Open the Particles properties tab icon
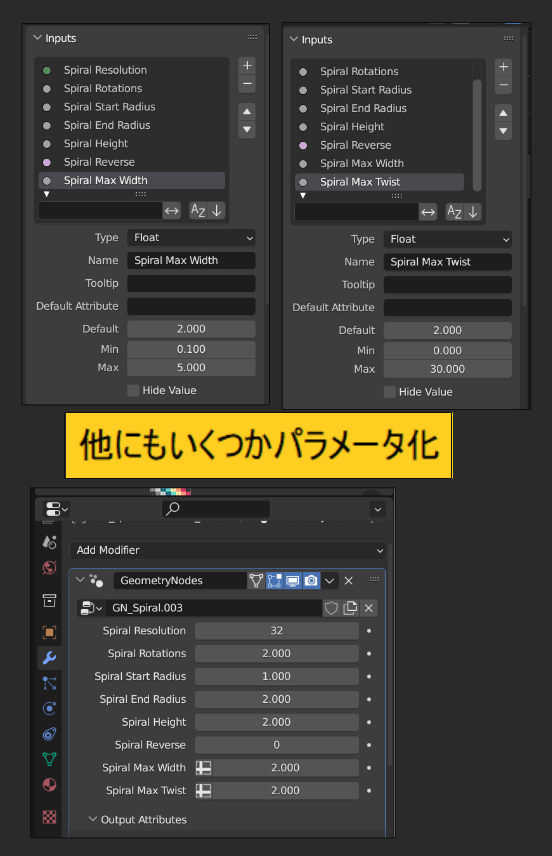Viewport: 552px width, 856px height. click(50, 683)
